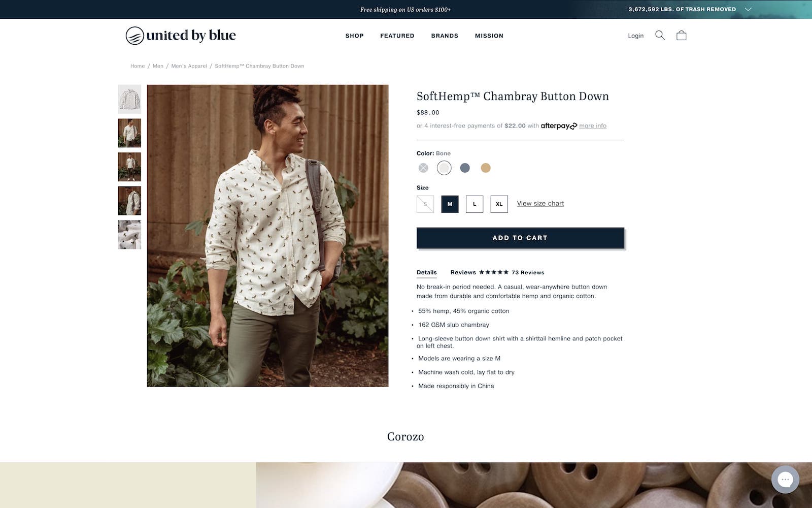Select size M
Image resolution: width=812 pixels, height=508 pixels.
coord(450,204)
